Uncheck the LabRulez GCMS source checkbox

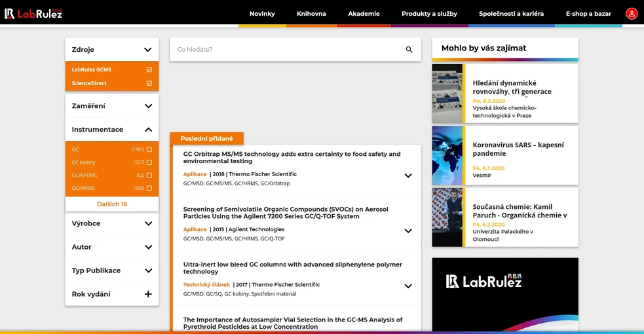pyautogui.click(x=149, y=69)
